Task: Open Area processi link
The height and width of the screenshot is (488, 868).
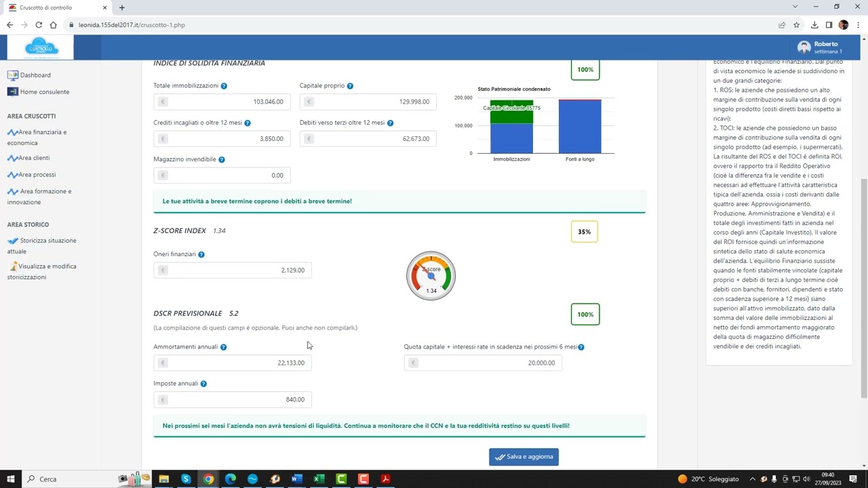Action: point(37,175)
